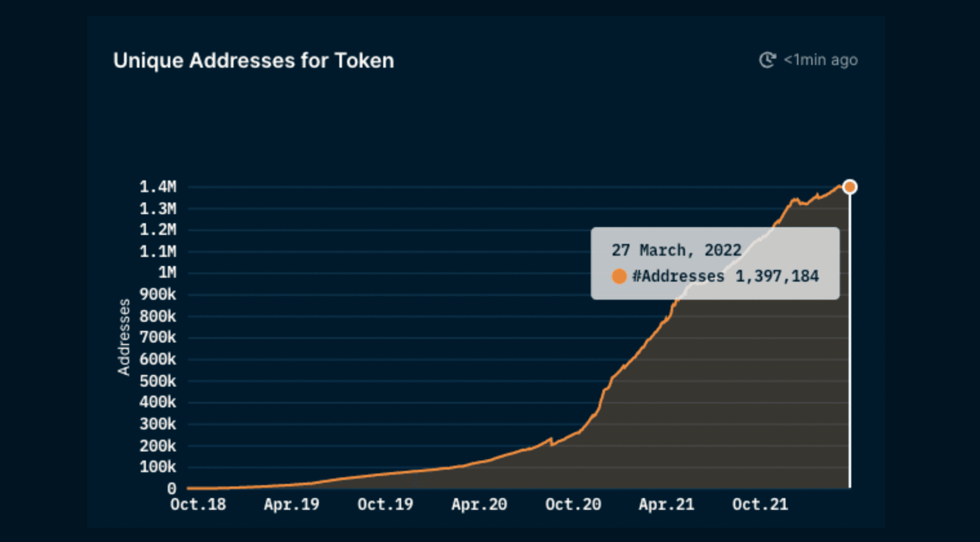Click the 'Oct.19' x-axis label
The image size is (980, 542).
(x=385, y=504)
